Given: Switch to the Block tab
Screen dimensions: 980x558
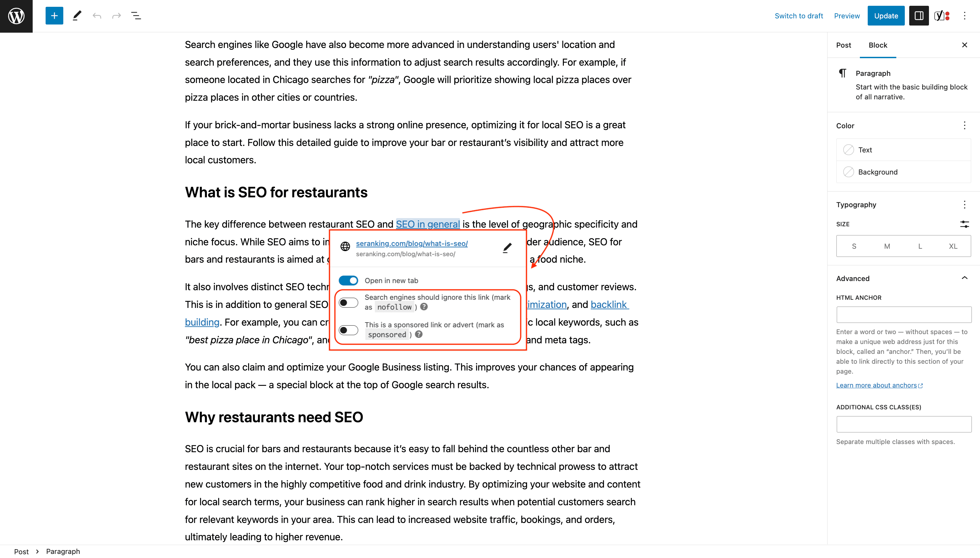Looking at the screenshot, I should coord(878,45).
